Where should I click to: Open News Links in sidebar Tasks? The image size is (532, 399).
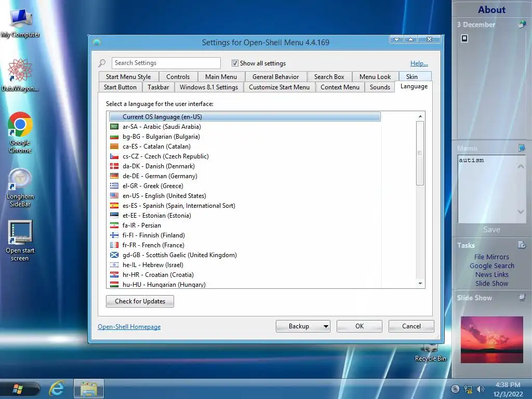(491, 274)
